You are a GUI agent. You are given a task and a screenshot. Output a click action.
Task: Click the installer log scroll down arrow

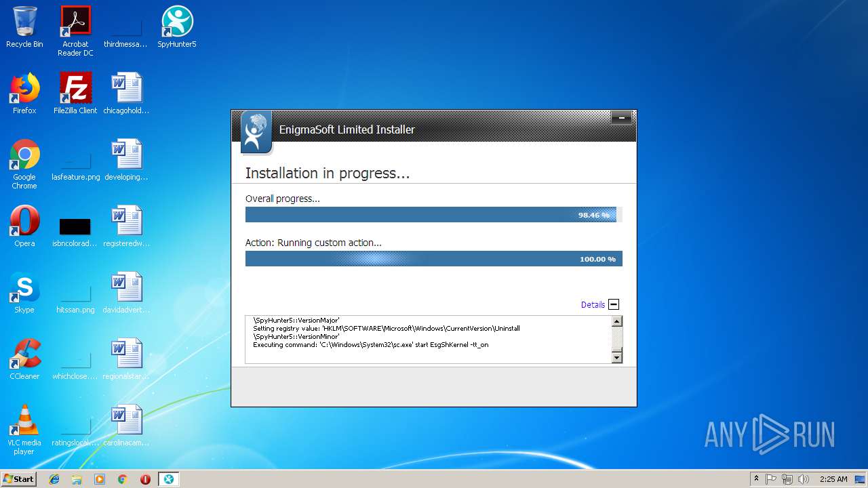[x=616, y=357]
